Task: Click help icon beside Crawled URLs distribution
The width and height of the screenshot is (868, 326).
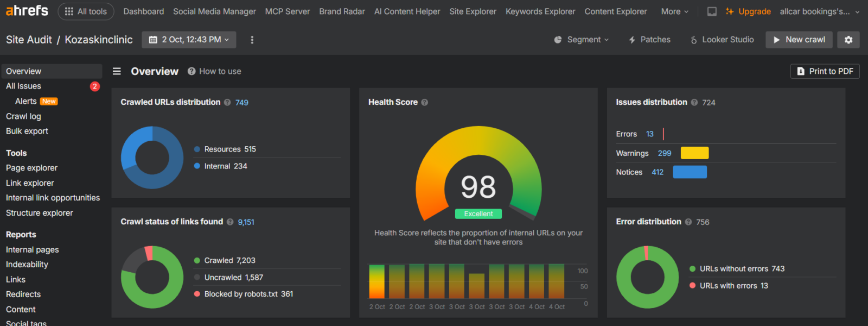Action: pos(227,102)
